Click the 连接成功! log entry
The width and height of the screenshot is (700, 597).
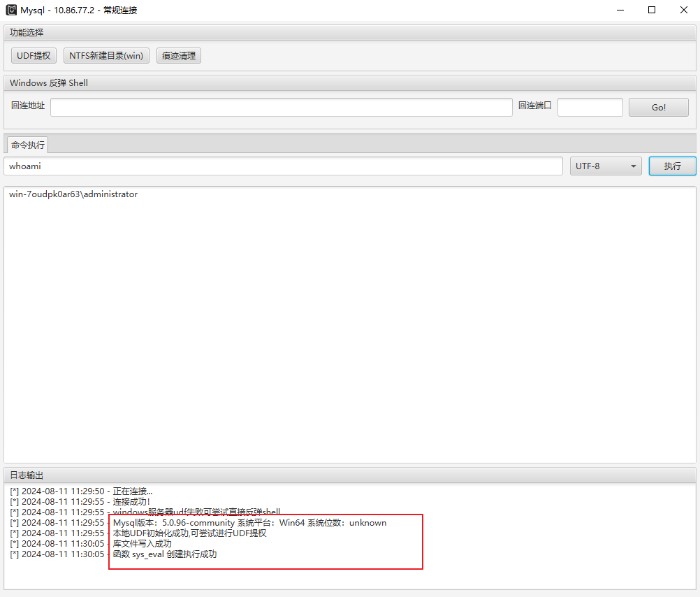tap(80, 501)
